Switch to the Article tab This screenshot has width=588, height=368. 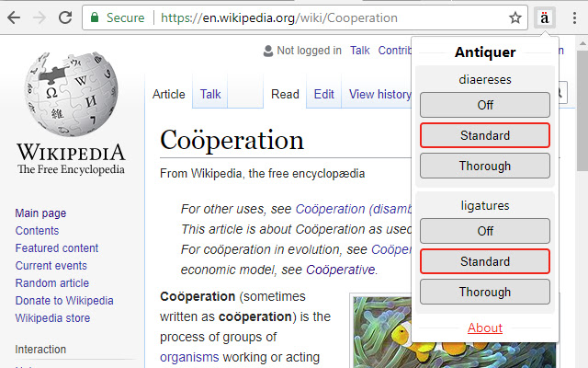pyautogui.click(x=169, y=94)
